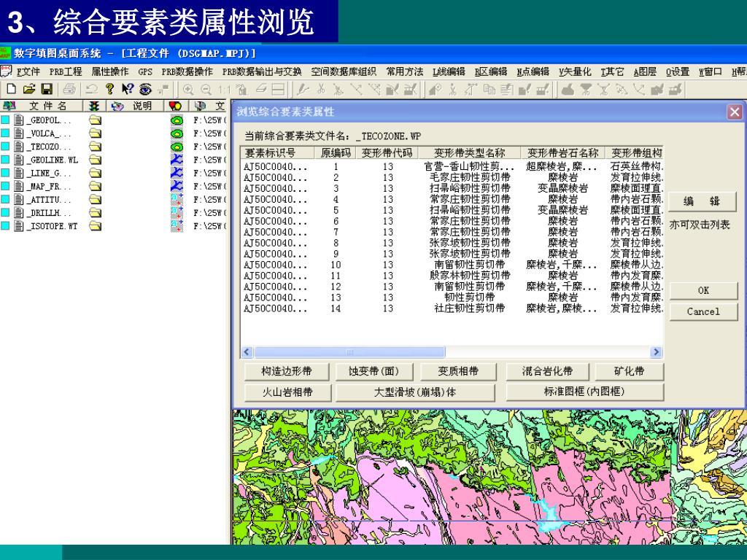Image resolution: width=747 pixels, height=560 pixels.
Task: Click the document icon beside _GEOPOL file
Action: click(x=18, y=120)
